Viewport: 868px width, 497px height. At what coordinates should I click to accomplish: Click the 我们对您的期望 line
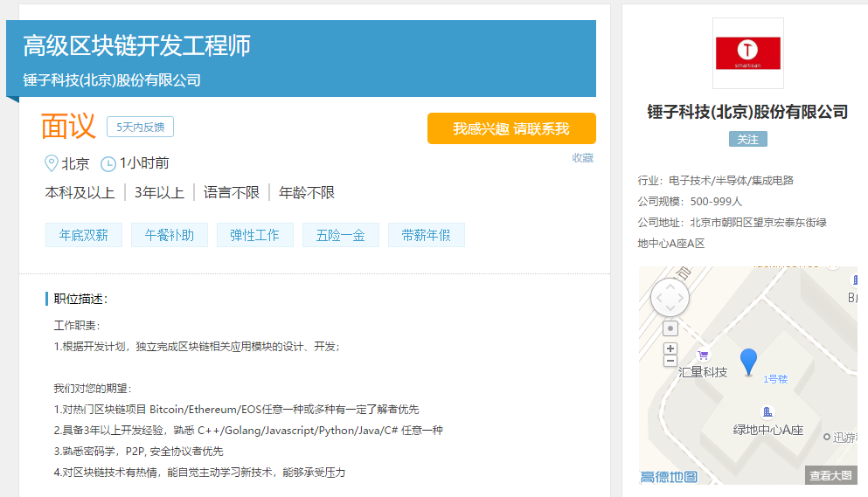[93, 389]
